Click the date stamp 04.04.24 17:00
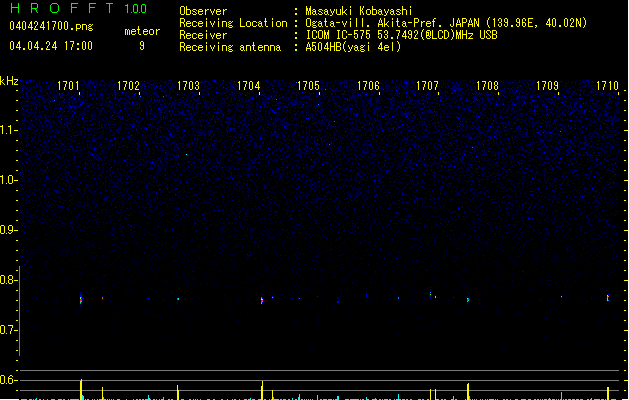Screen dimensions: 629x400 (51, 46)
